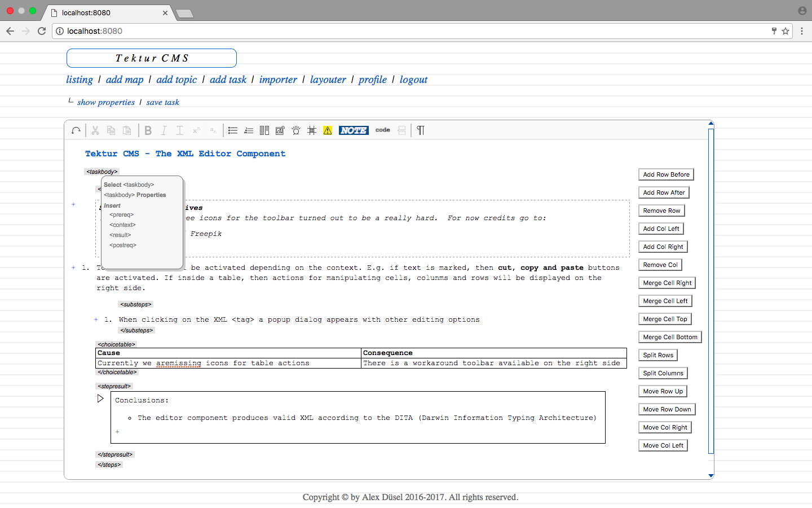Open the <stepresult> opening tag popup

click(114, 387)
